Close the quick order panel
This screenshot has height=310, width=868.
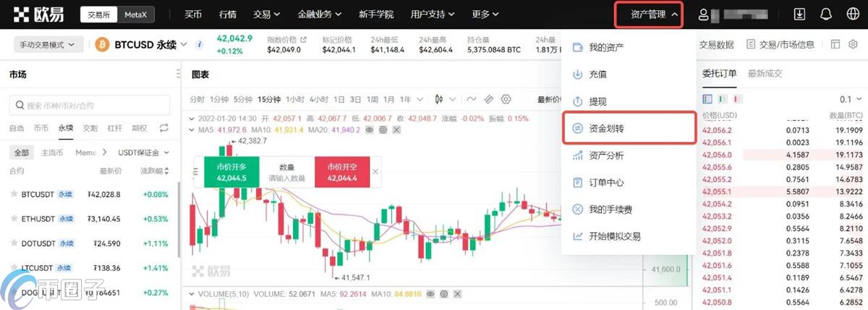[x=375, y=172]
